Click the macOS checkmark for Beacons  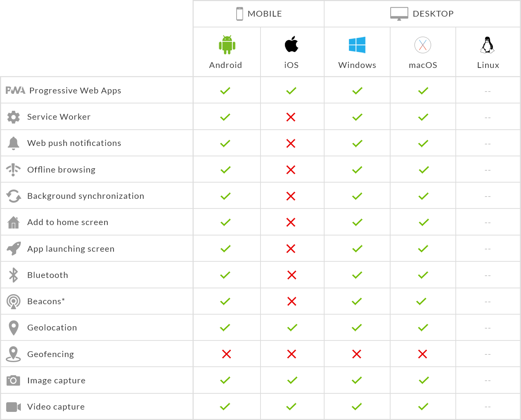pyautogui.click(x=421, y=301)
